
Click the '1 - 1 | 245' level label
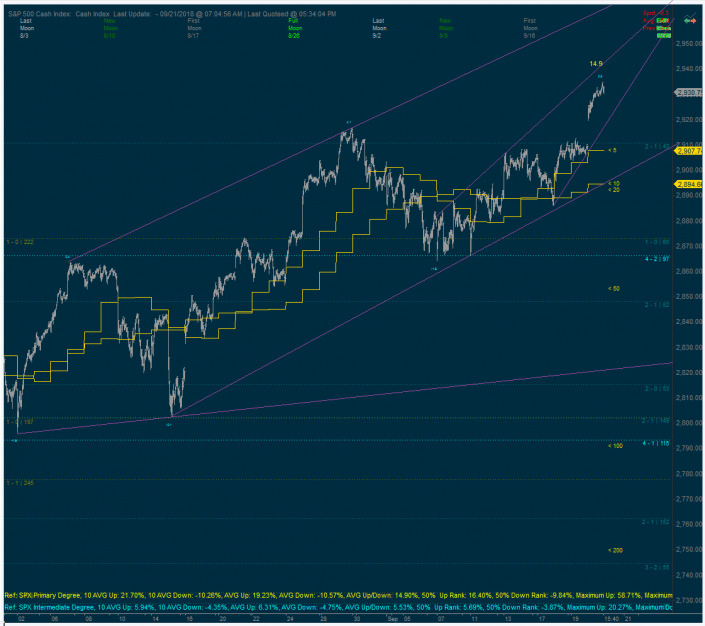(x=20, y=483)
